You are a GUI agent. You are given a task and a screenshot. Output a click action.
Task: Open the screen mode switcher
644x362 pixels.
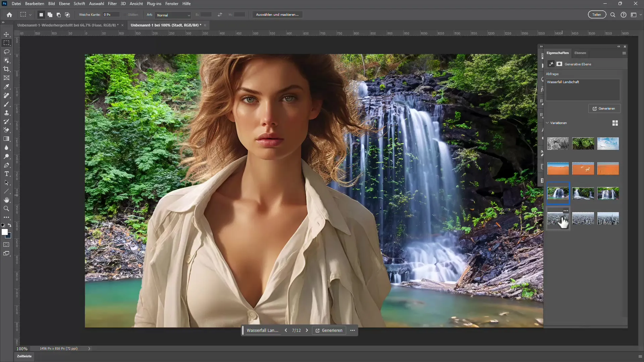point(6,254)
